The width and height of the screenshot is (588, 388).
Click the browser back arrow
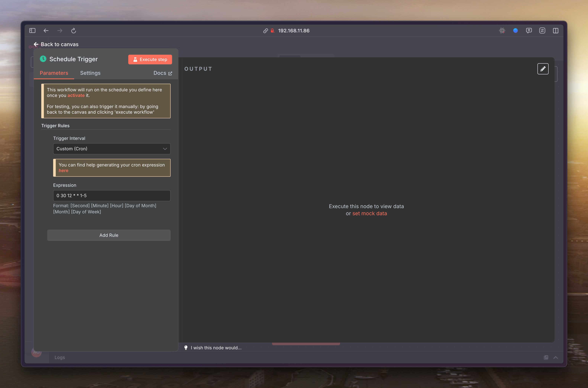[x=46, y=31]
